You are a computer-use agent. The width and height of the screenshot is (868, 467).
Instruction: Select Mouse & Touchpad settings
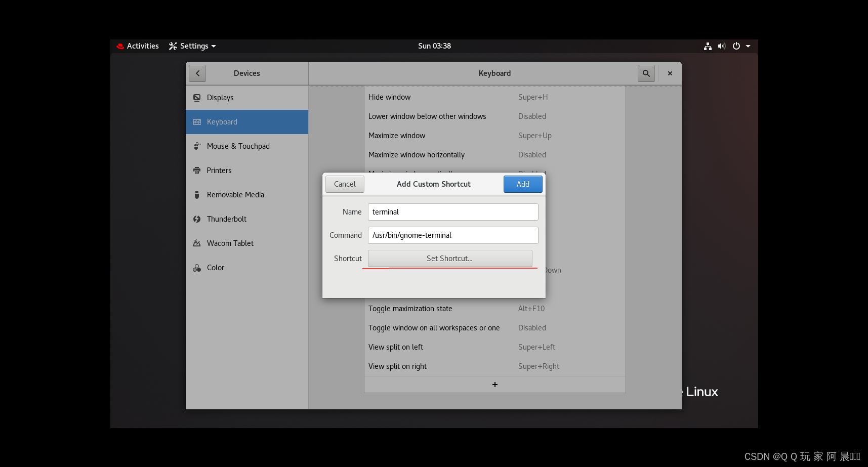coord(238,146)
